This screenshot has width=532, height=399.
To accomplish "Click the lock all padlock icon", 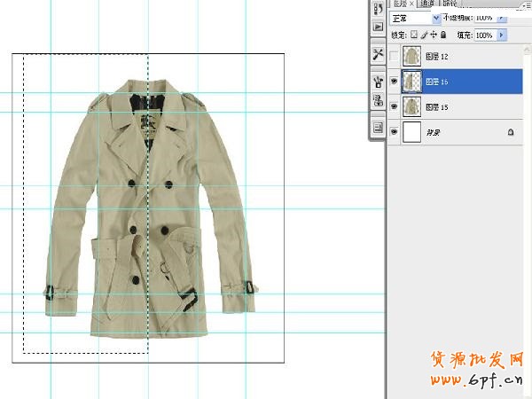I will [444, 35].
